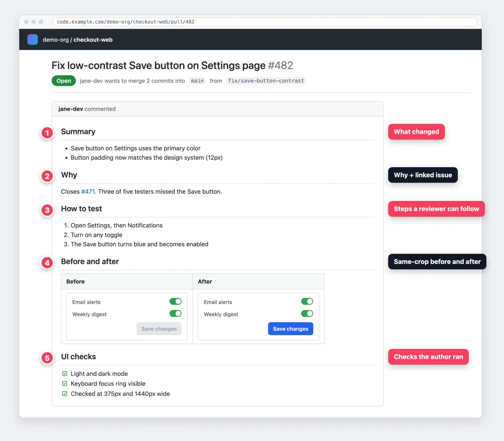Click the Summary heading
This screenshot has width=504, height=441.
pyautogui.click(x=78, y=131)
